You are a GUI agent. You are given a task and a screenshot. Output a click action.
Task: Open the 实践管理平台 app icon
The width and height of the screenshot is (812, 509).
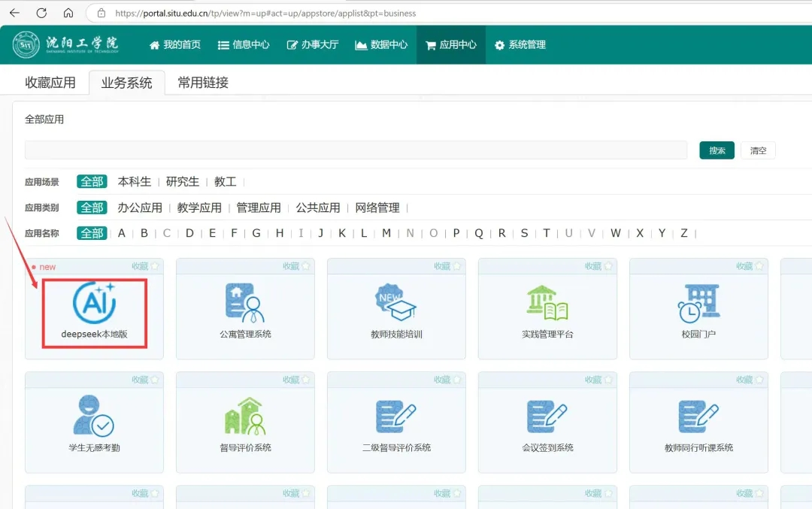pyautogui.click(x=547, y=303)
